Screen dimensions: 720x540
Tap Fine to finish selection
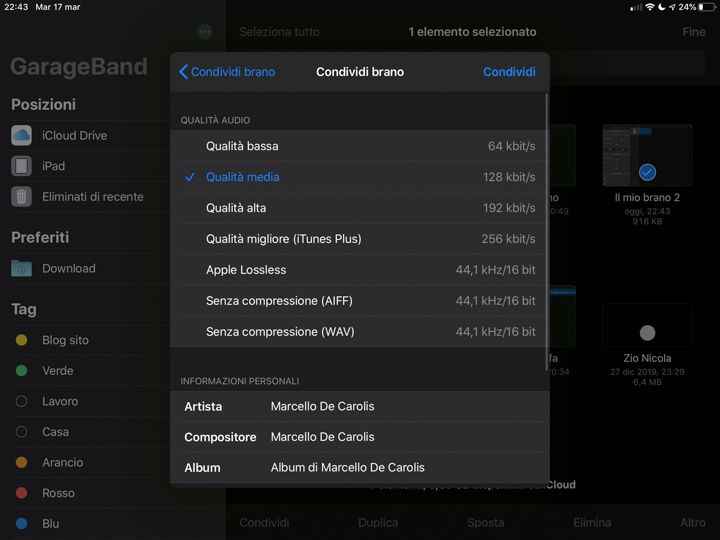coord(693,32)
